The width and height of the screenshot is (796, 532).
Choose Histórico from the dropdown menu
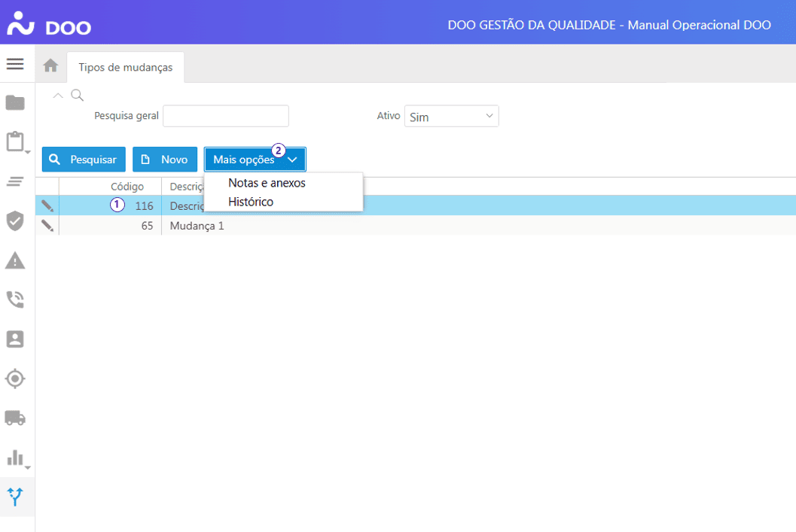point(251,202)
